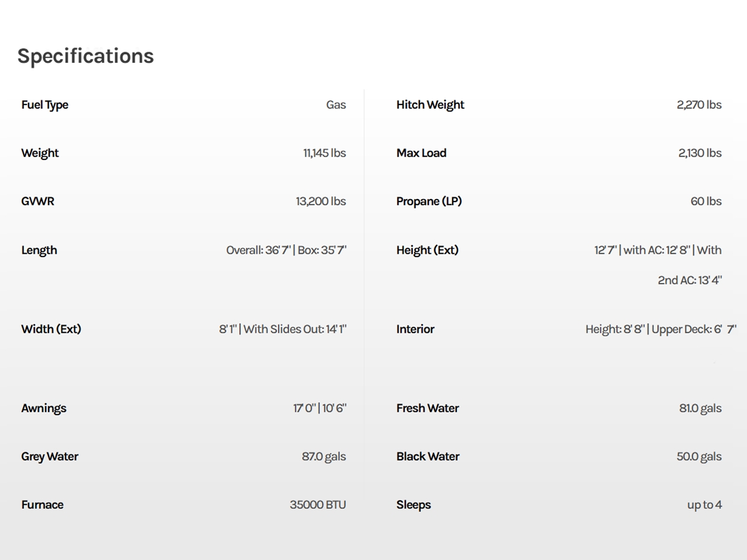Select the Fuel Type label

(45, 105)
